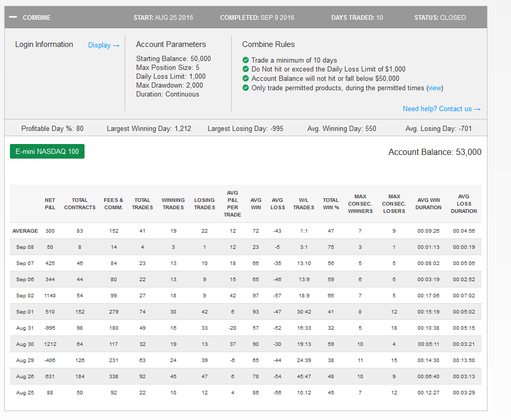Click Need help? Contact us link

pos(442,109)
